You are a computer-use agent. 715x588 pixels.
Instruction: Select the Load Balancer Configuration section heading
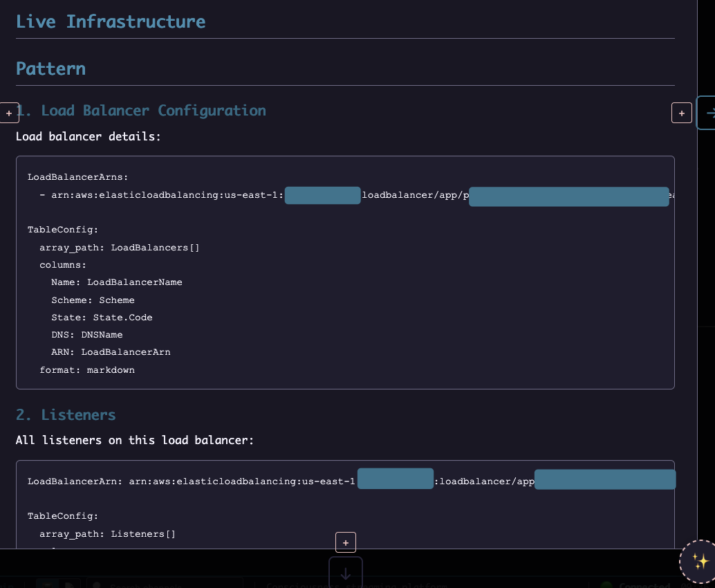coord(153,111)
